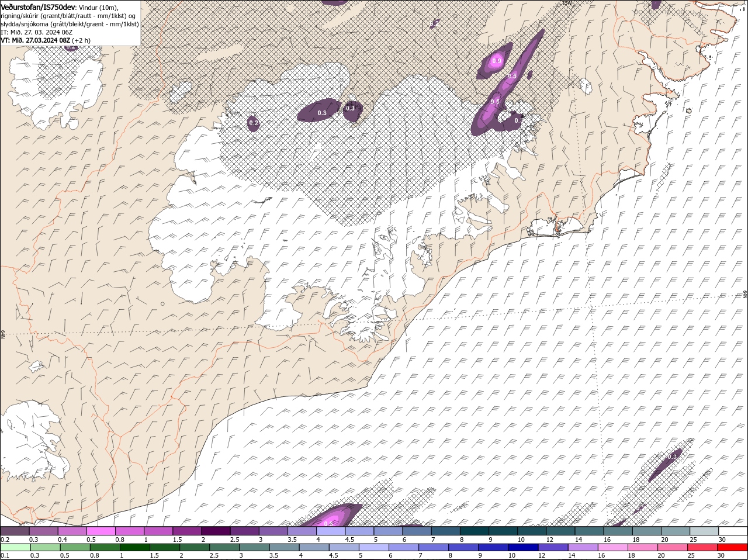748x560 pixels.
Task: Click the Veðurstofan/IS750dev title text
Action: pyautogui.click(x=38, y=6)
